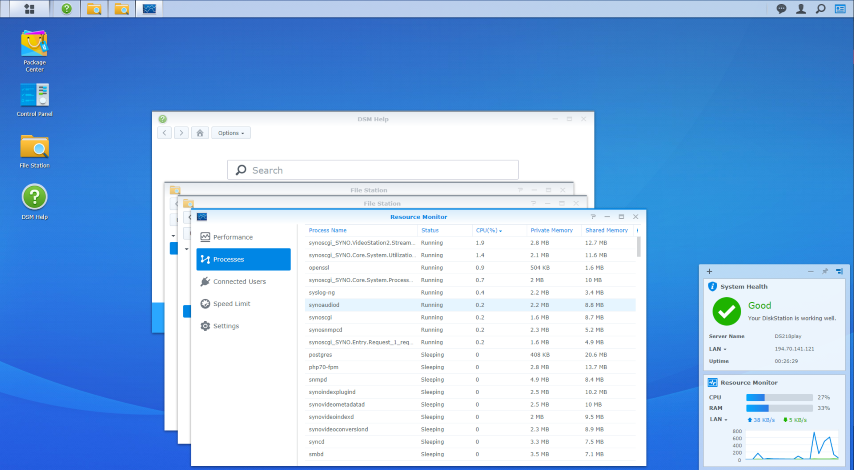The width and height of the screenshot is (854, 470).
Task: Select the synoaudiod process row
Action: pyautogui.click(x=470, y=305)
